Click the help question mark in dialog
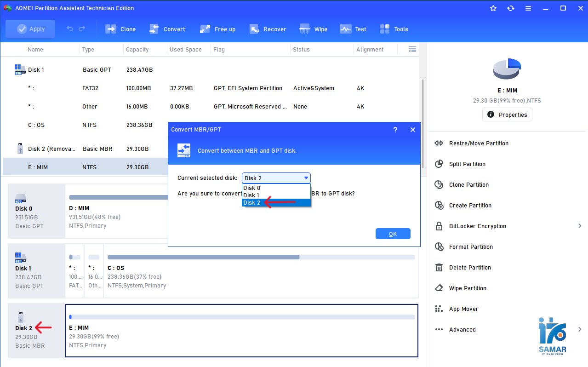This screenshot has width=588, height=367. 395,130
